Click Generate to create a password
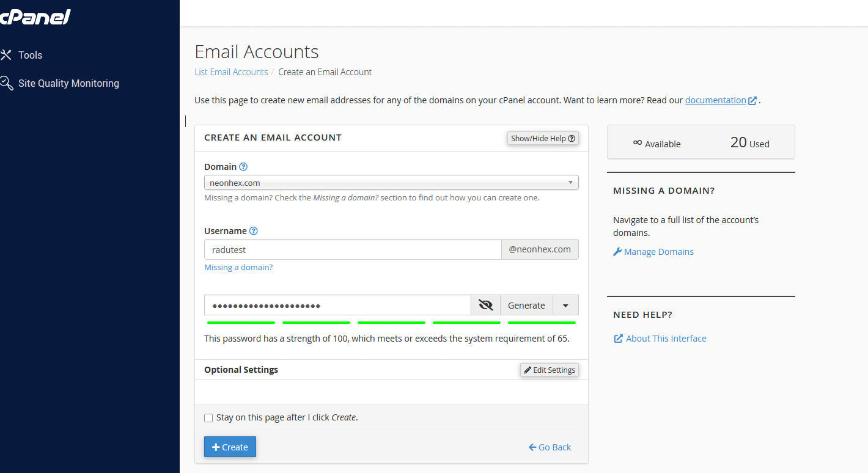 pyautogui.click(x=526, y=306)
